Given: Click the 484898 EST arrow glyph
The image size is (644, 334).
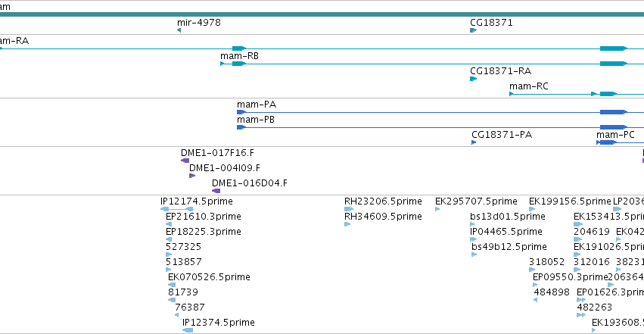Looking at the screenshot, I should pos(536,301).
